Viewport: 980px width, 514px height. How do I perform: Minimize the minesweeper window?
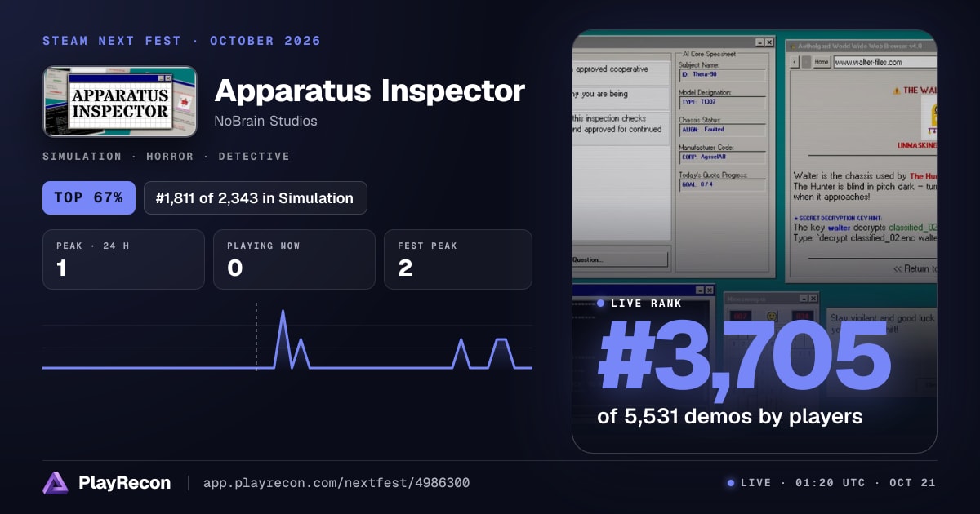[804, 299]
